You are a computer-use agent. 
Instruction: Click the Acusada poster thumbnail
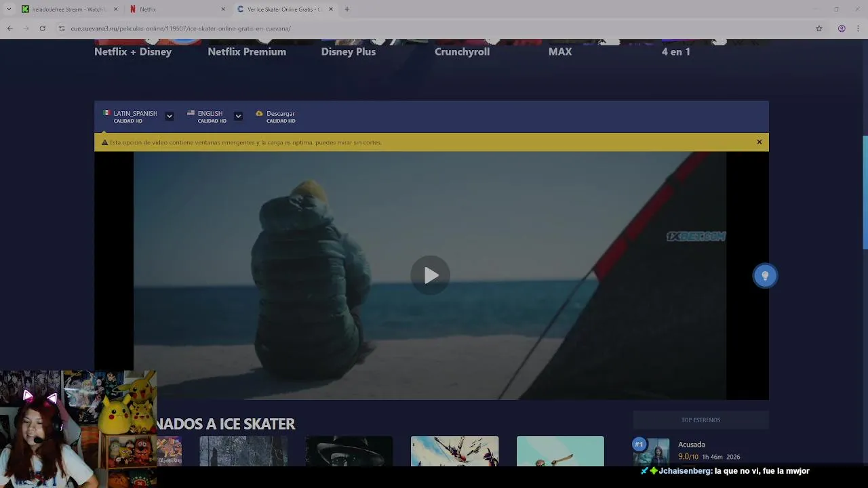[x=652, y=452]
